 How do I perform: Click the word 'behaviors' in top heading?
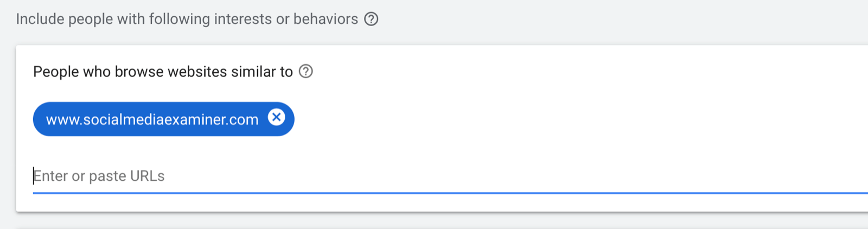(325, 19)
